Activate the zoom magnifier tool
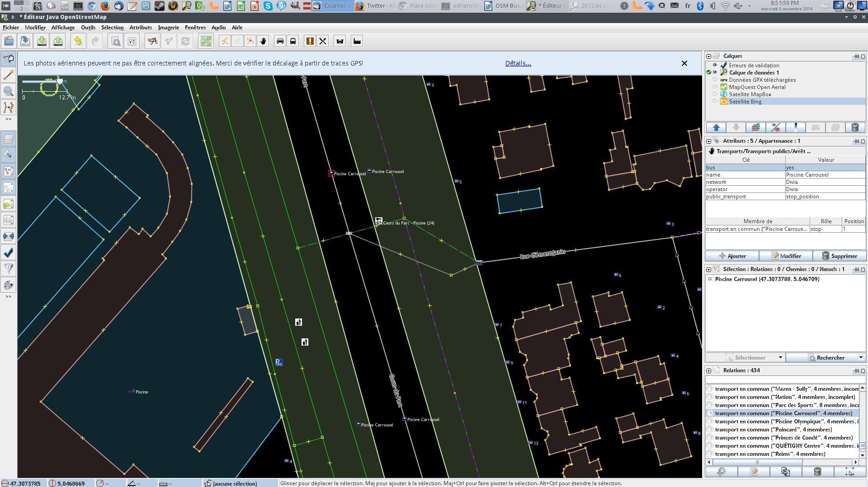 click(x=9, y=91)
